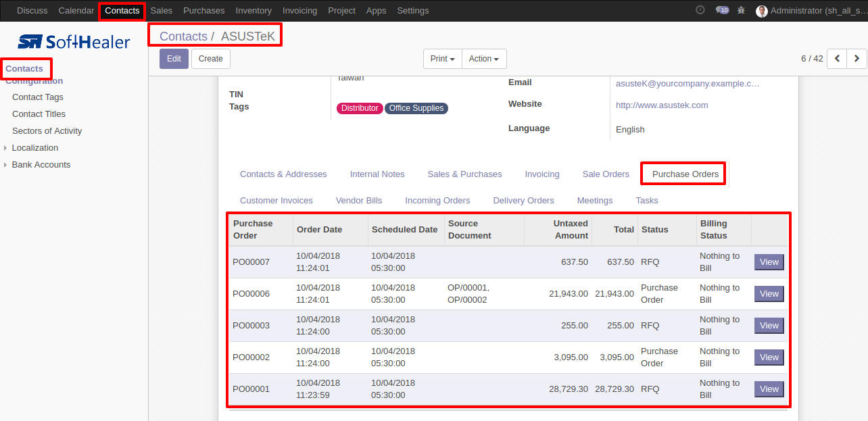Click the Edit button

point(174,59)
